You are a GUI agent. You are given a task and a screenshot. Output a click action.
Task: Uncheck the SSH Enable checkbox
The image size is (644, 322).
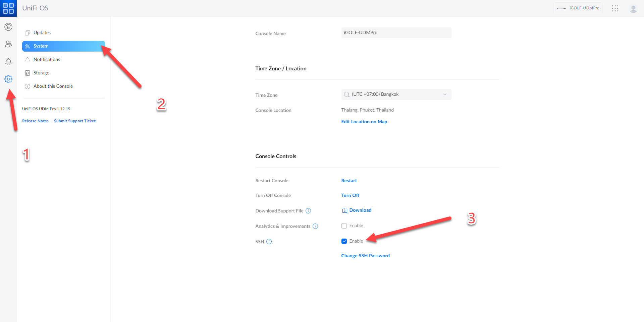[x=344, y=241]
